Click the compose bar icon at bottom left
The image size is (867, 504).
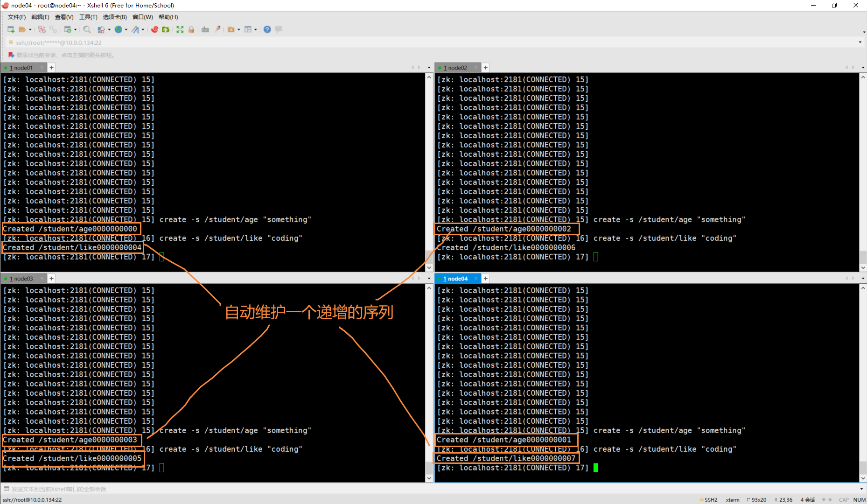pyautogui.click(x=7, y=489)
